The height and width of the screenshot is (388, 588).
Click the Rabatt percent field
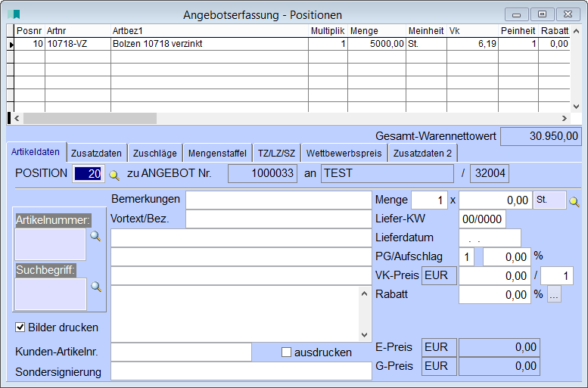[495, 295]
